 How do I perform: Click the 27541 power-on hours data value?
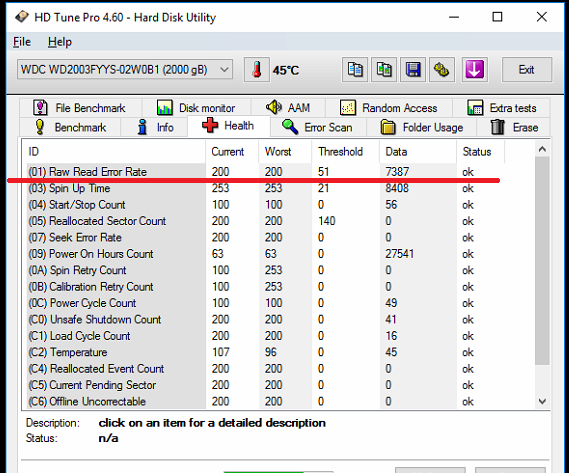(x=399, y=254)
